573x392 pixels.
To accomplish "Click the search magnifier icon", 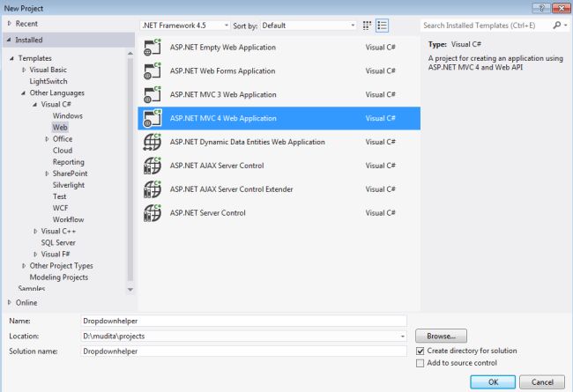I will point(556,26).
